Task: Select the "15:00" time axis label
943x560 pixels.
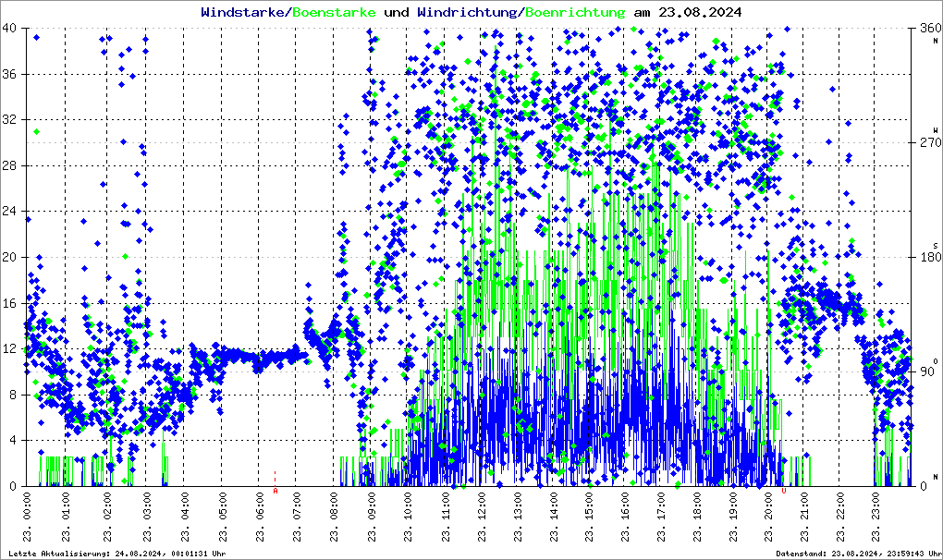Action: pos(589,517)
